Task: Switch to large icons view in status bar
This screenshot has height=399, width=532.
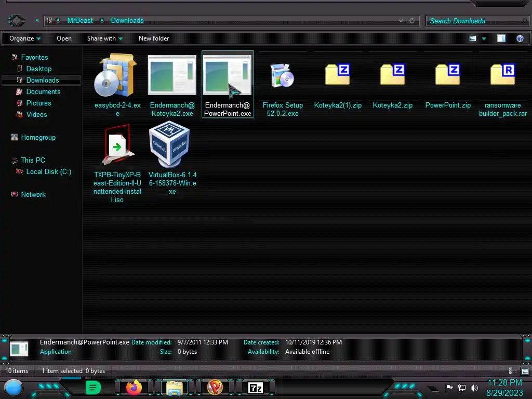Action: [525, 371]
